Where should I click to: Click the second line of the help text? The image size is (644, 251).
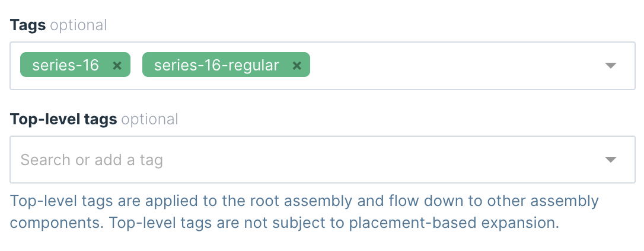coord(285,223)
